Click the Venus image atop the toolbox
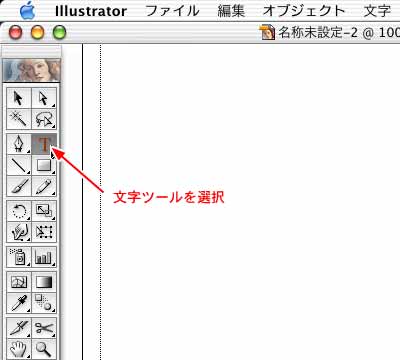 pyautogui.click(x=32, y=70)
